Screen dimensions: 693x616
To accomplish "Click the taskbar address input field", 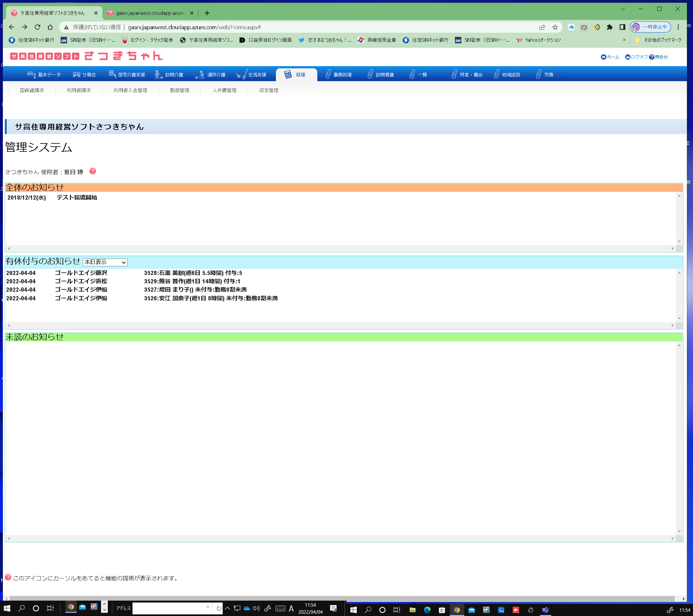I will 168,608.
